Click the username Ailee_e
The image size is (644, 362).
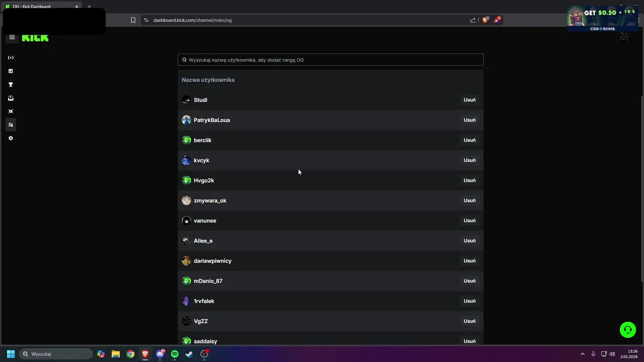(x=203, y=241)
